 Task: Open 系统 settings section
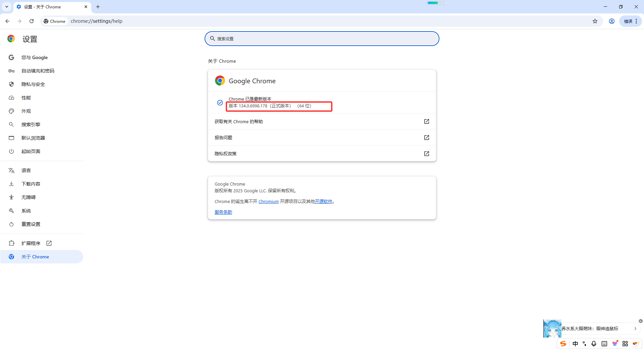42,211
